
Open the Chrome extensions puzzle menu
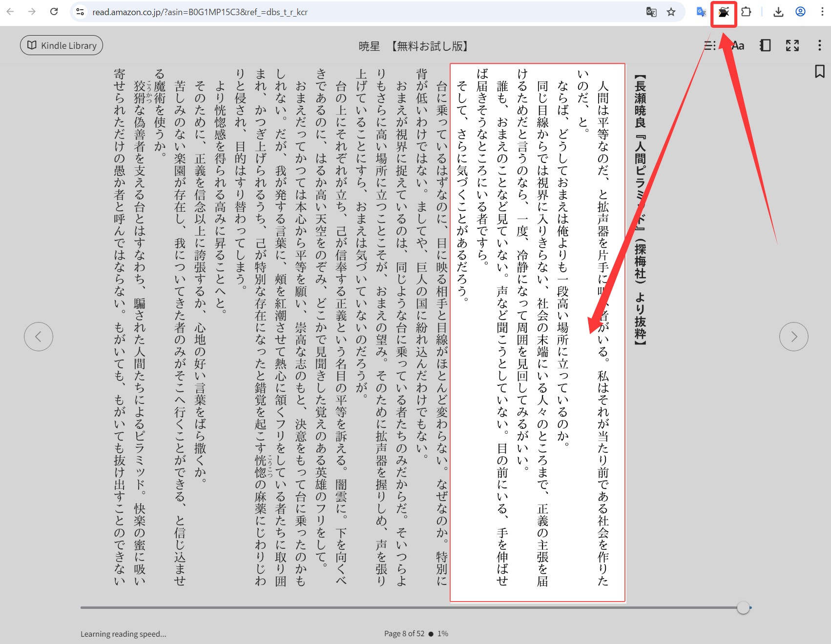coord(746,12)
